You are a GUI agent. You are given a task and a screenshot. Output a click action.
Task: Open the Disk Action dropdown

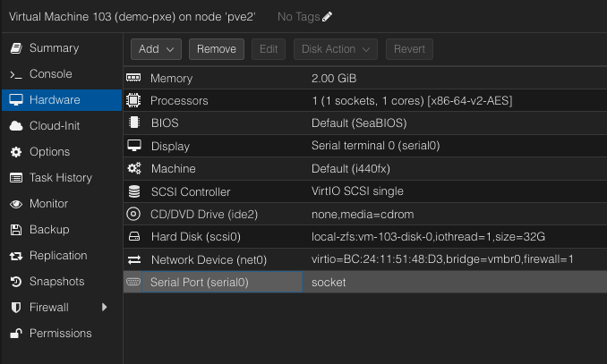(335, 49)
